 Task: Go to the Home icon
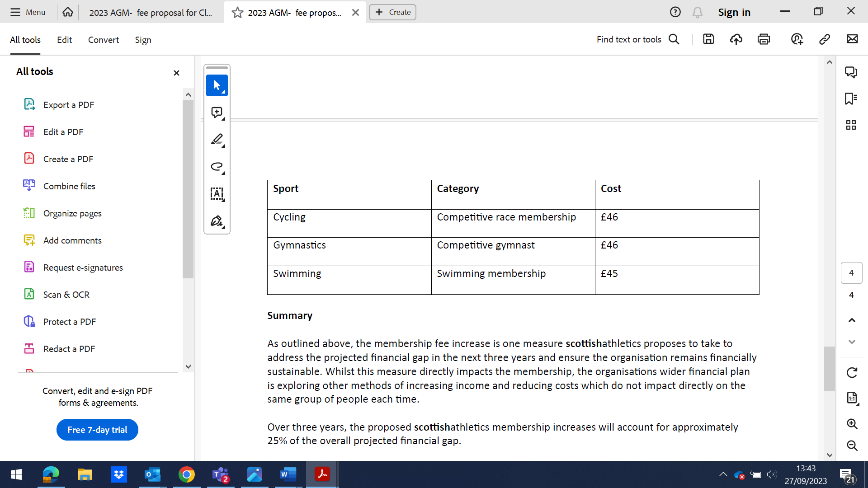point(68,12)
